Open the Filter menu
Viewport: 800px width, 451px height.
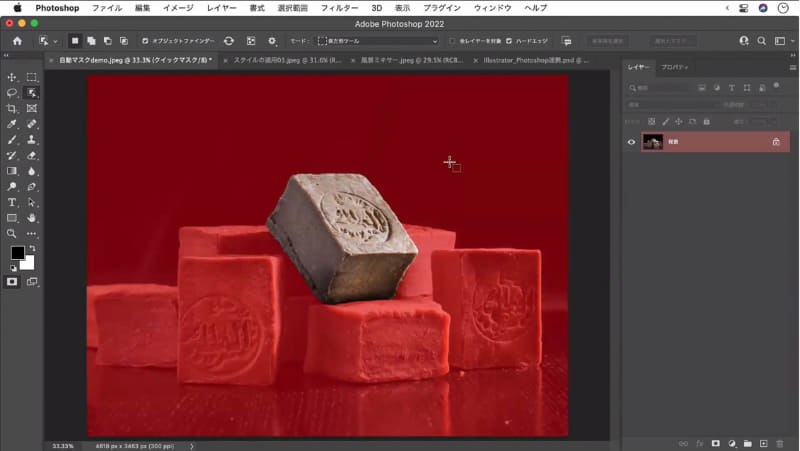tap(339, 8)
